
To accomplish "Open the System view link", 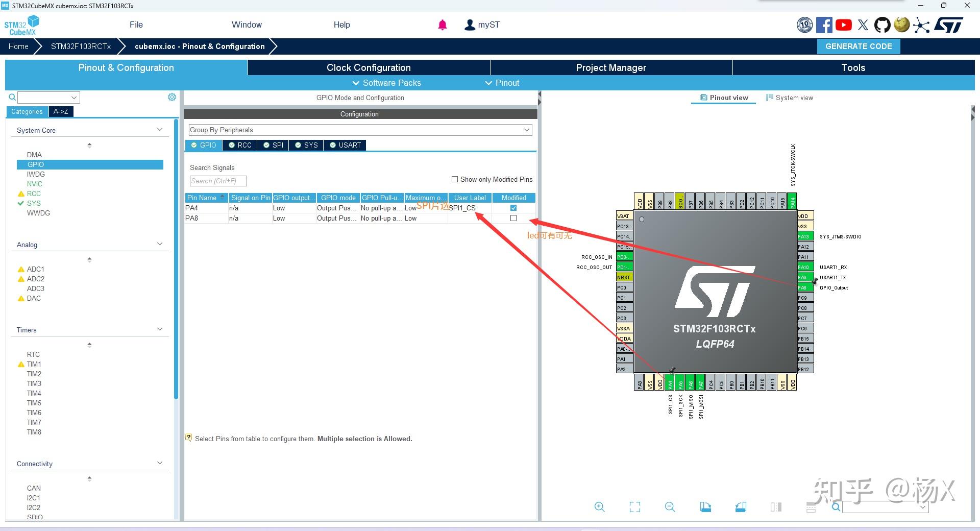I will tap(790, 98).
